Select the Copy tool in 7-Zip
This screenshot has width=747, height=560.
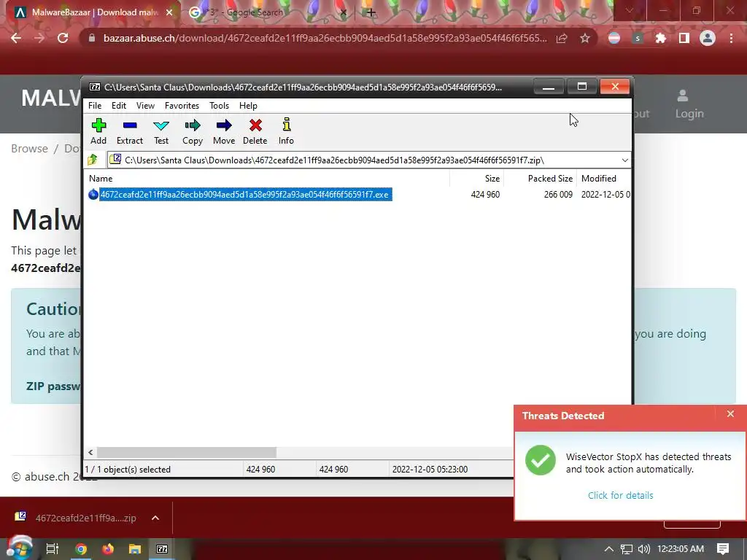pos(193,131)
